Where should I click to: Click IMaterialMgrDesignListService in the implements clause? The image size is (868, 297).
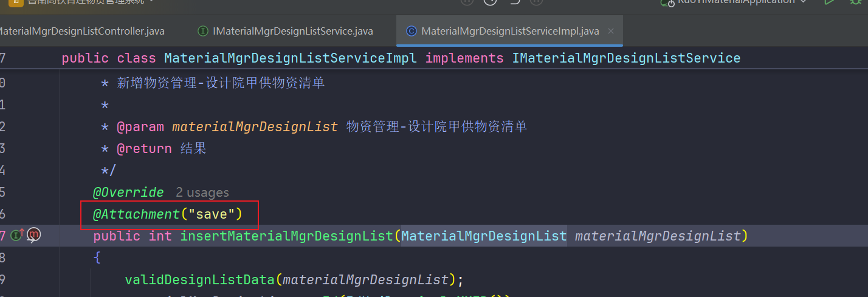coord(626,59)
